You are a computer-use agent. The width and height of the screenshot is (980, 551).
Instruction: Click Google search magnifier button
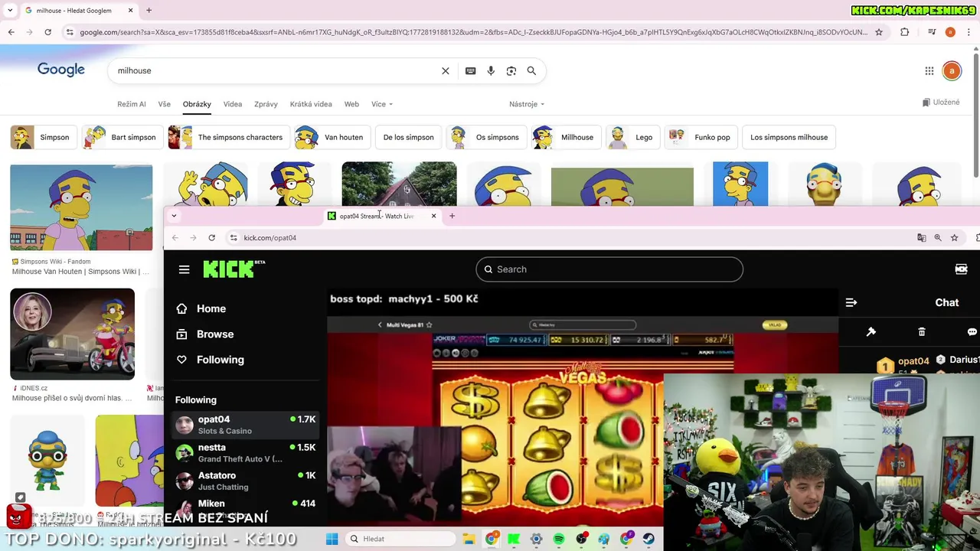[x=531, y=70]
